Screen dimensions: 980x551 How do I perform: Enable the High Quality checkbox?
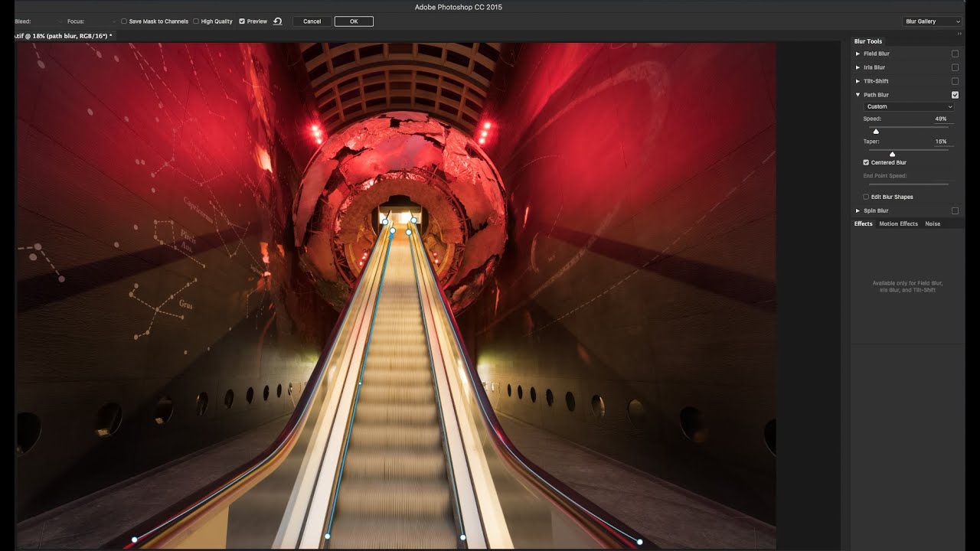(196, 21)
